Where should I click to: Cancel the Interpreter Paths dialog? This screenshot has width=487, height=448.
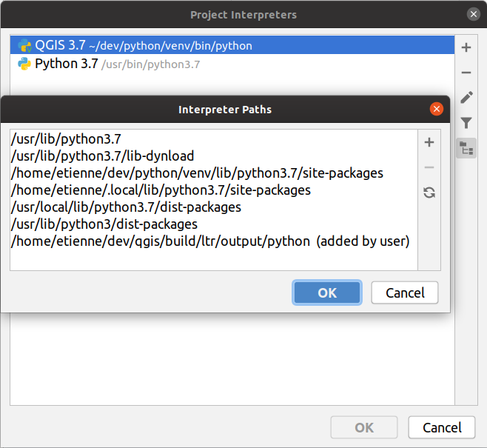(405, 292)
